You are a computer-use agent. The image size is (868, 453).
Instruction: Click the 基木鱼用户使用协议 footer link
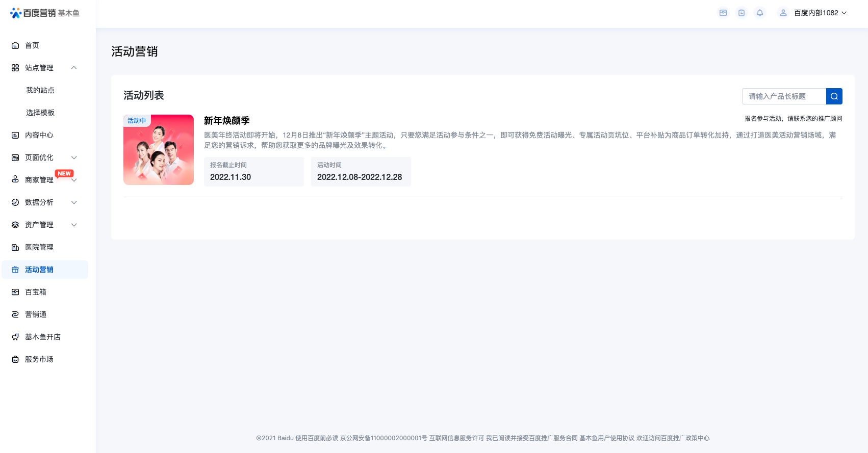pos(606,438)
